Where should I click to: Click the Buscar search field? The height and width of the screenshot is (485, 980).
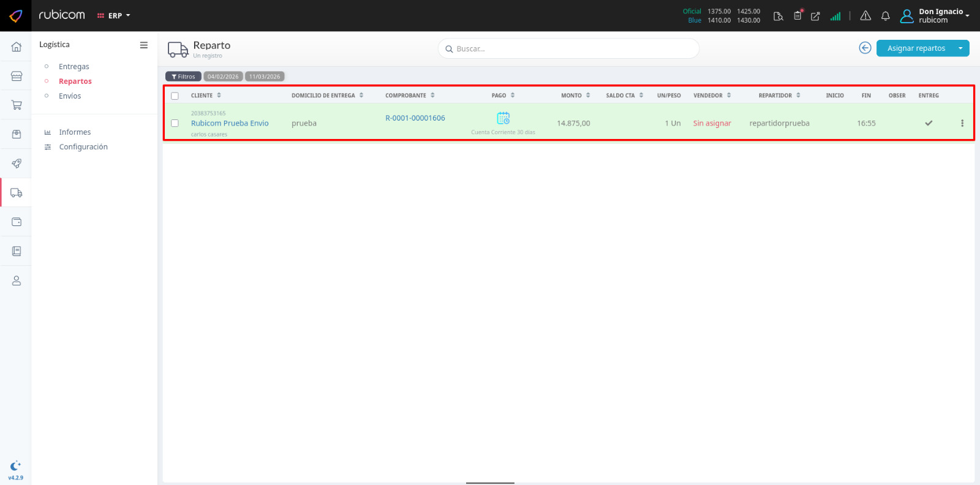(x=568, y=48)
